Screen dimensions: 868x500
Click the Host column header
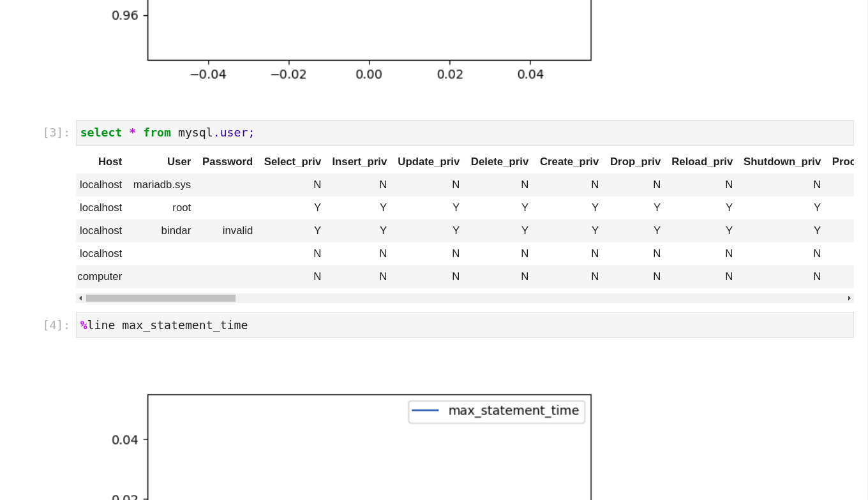tap(110, 162)
